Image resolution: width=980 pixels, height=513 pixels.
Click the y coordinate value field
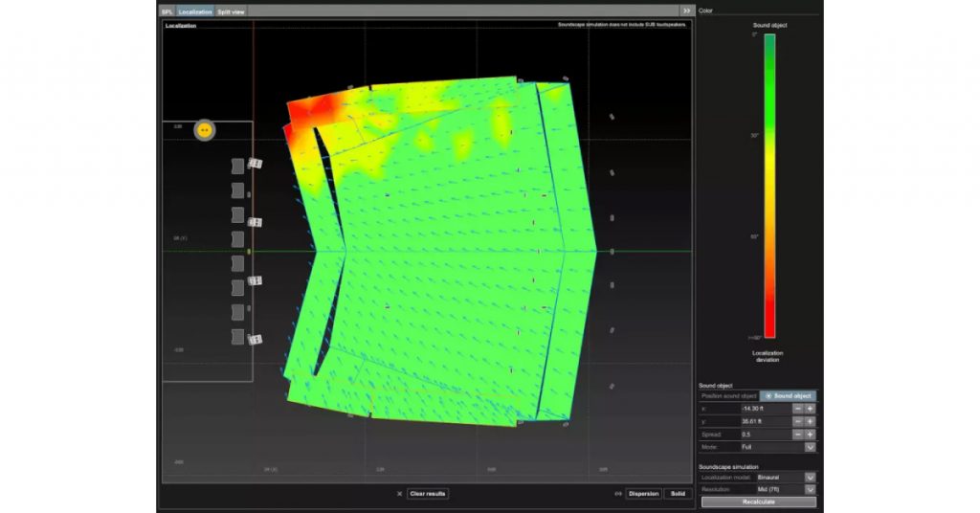coord(766,422)
